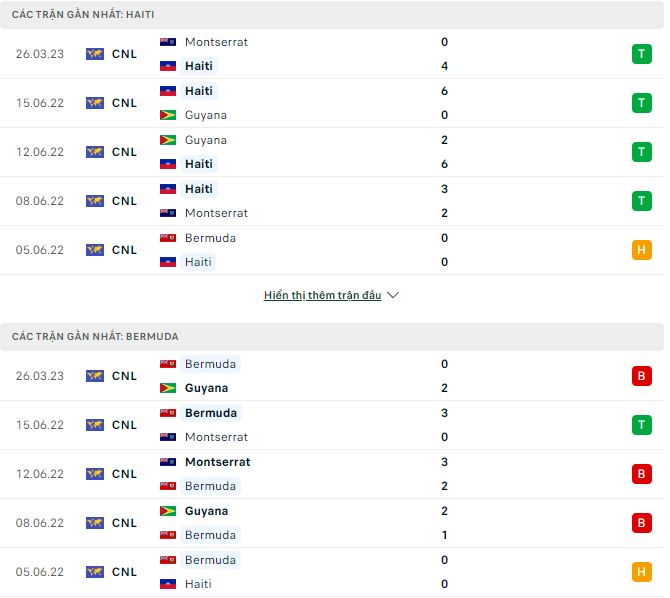The height and width of the screenshot is (598, 670).
Task: Click the Haiti flag in the bottom-most match row
Action: pyautogui.click(x=168, y=584)
